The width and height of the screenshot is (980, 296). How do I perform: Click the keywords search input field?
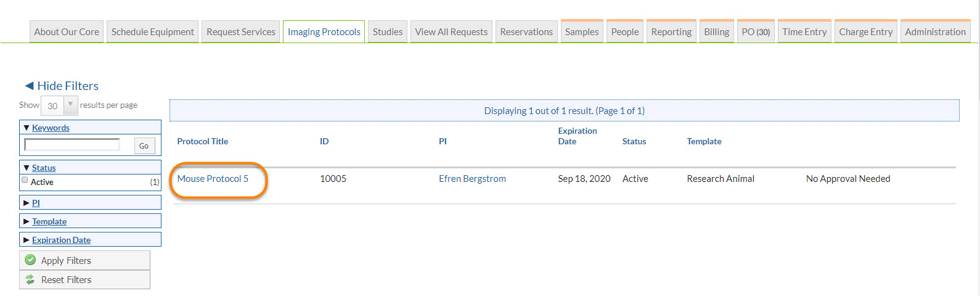point(72,145)
